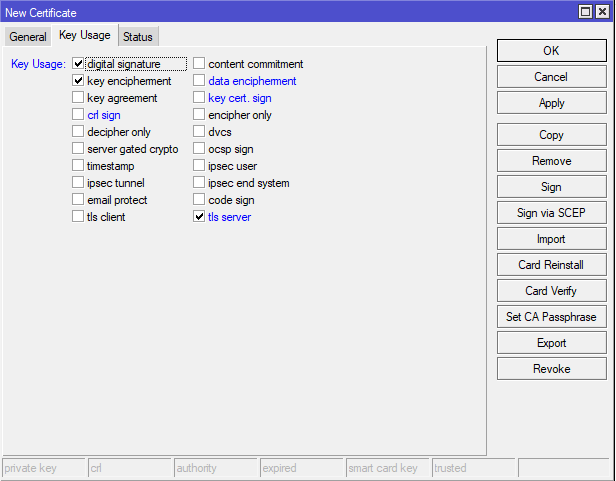Tick the tls client checkbox

point(78,217)
